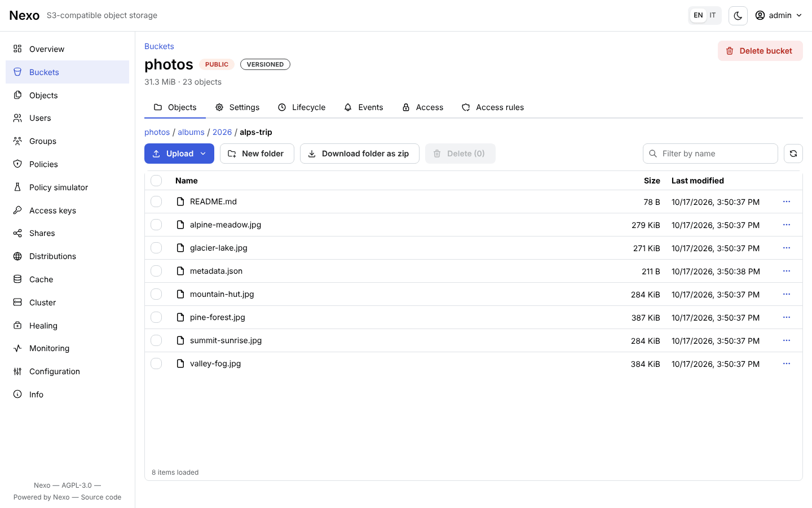Click file icon of valley-fog.jpg

180,364
